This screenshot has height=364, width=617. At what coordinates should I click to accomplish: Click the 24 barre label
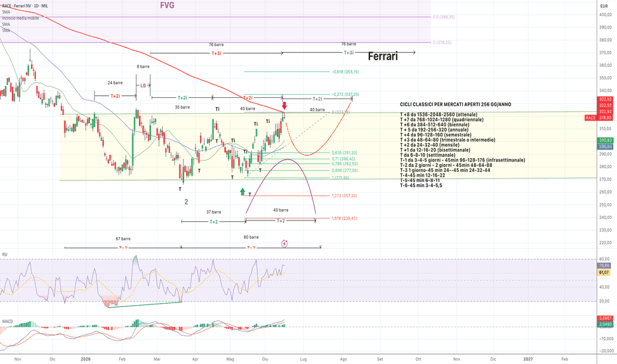(x=115, y=83)
